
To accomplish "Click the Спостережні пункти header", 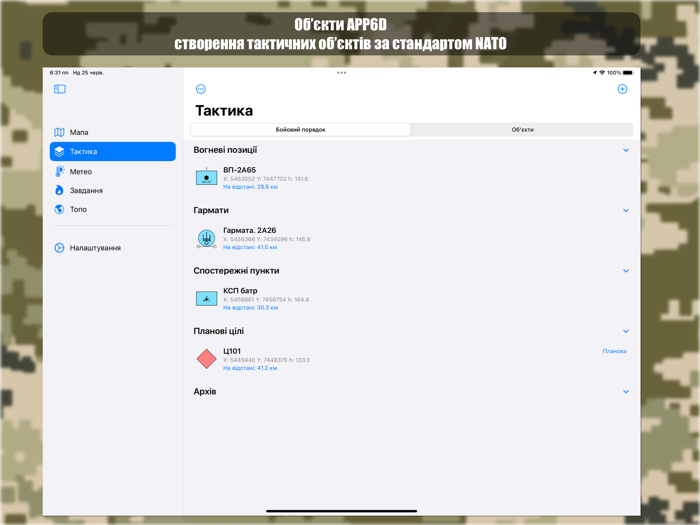I will point(236,271).
